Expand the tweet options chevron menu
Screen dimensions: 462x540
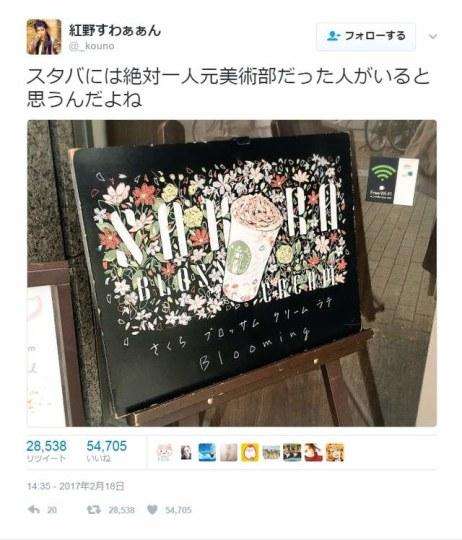point(433,36)
